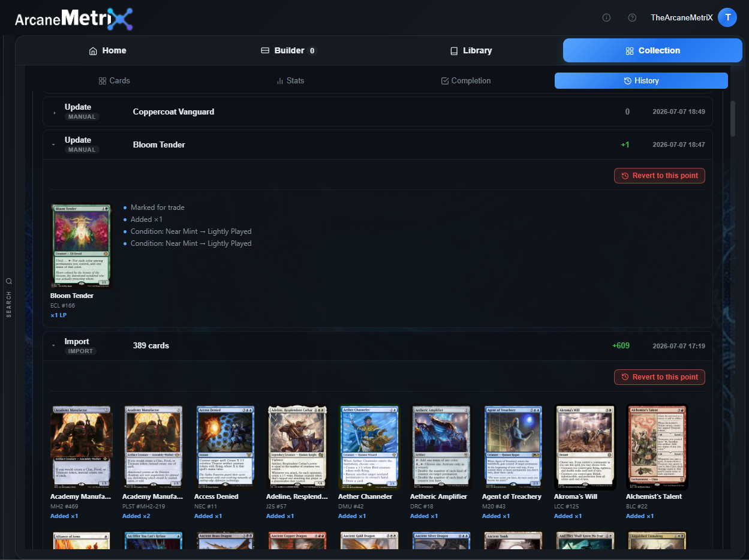Select the History sub-tab

click(641, 80)
